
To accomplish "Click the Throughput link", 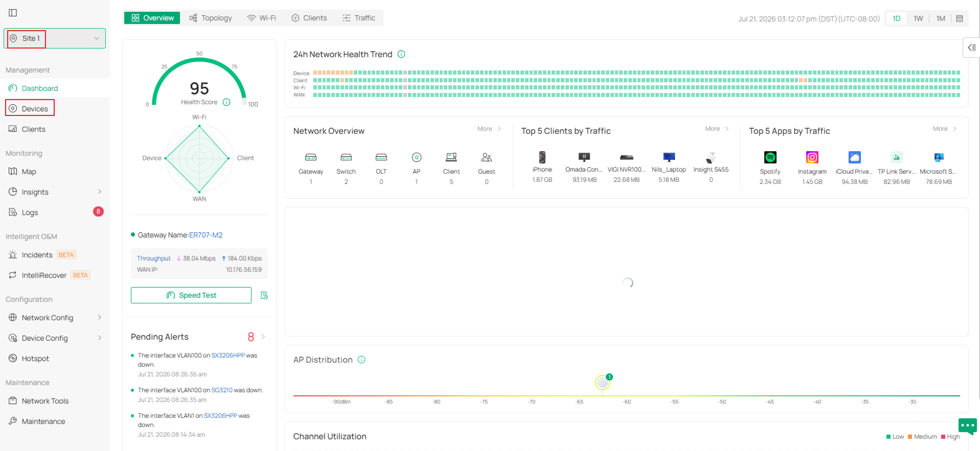I will (154, 258).
